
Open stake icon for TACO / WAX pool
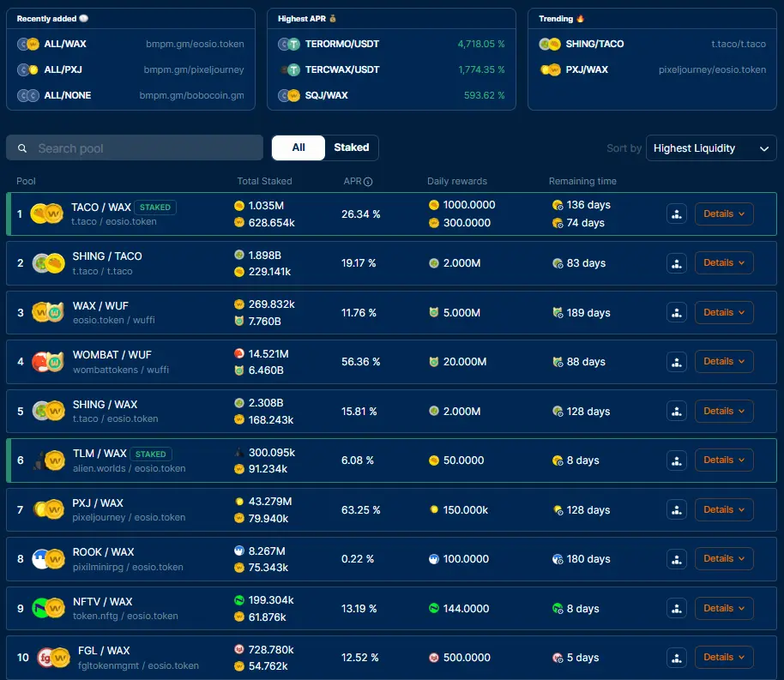click(677, 214)
